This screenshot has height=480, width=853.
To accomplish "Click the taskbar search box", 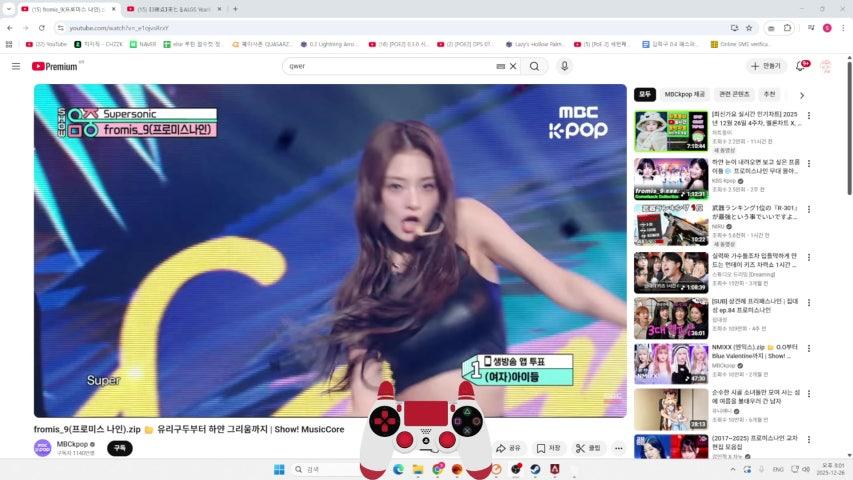I will pyautogui.click(x=326, y=469).
